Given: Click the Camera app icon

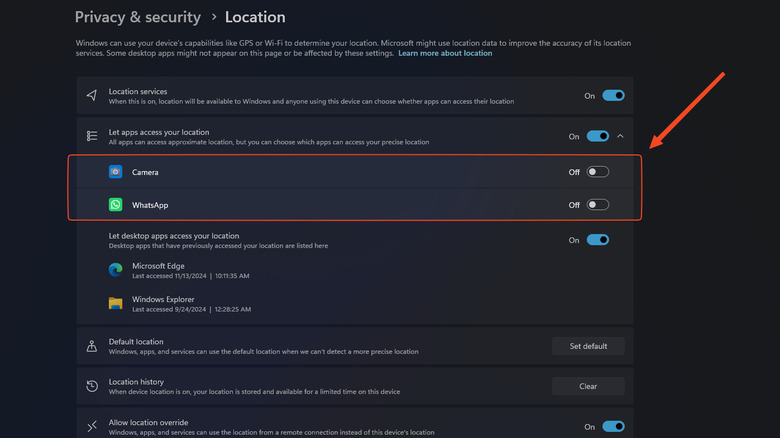Looking at the screenshot, I should point(116,172).
